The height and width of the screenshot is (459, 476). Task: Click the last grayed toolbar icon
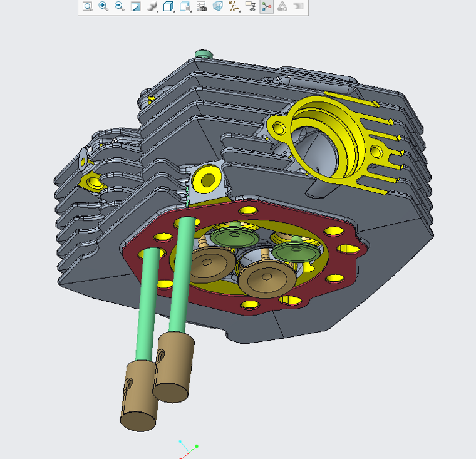pos(299,6)
